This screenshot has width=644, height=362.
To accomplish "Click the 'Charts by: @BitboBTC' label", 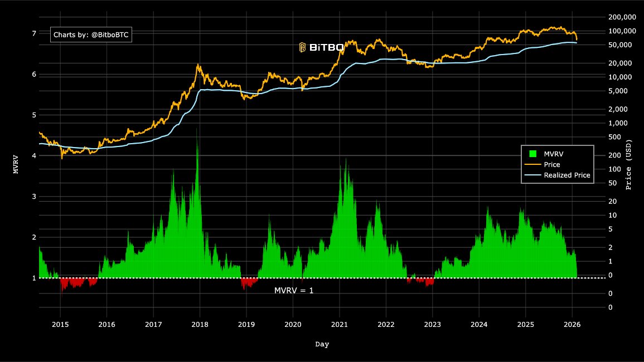I will (91, 35).
